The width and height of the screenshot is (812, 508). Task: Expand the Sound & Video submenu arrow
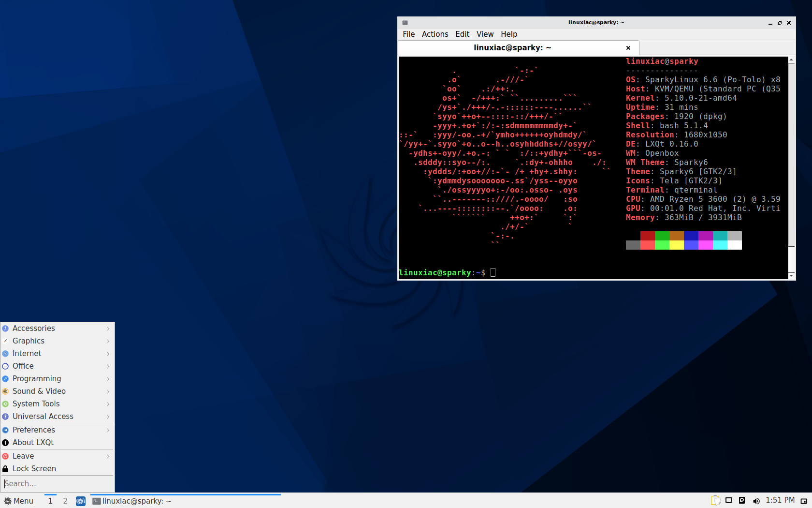pos(108,391)
